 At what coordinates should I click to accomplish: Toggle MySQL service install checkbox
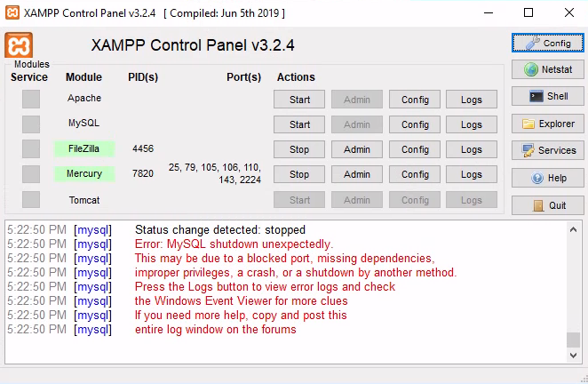click(x=31, y=124)
